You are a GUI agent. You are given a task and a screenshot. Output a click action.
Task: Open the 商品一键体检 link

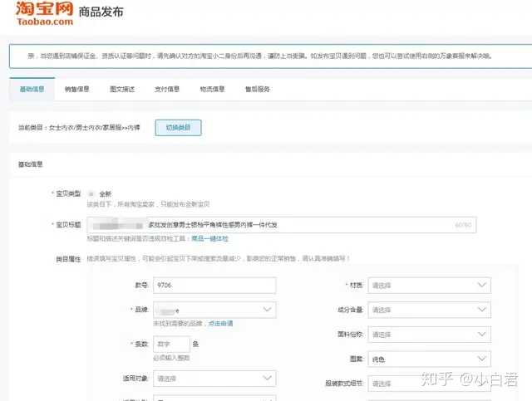(x=209, y=238)
